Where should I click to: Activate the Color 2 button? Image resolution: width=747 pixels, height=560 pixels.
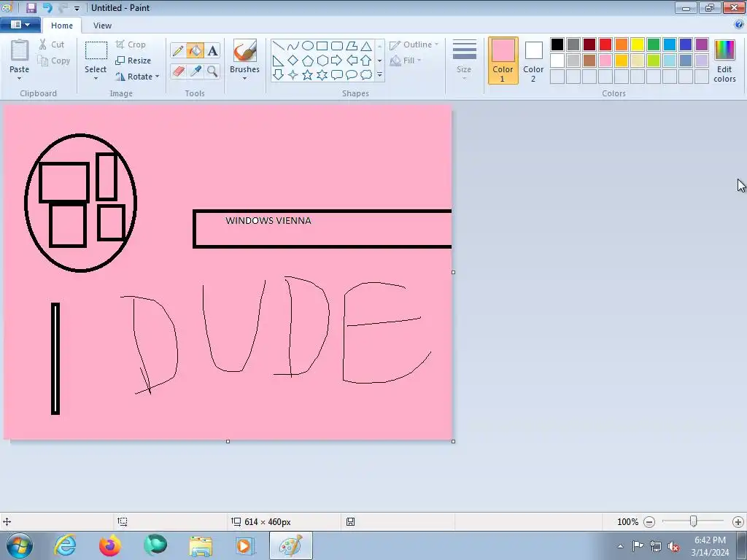[533, 61]
